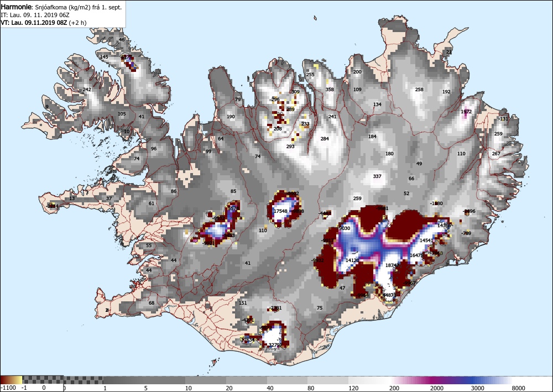Click the map value 32797 on Mýrdalsjökull
The width and height of the screenshot is (553, 392).
point(275,345)
